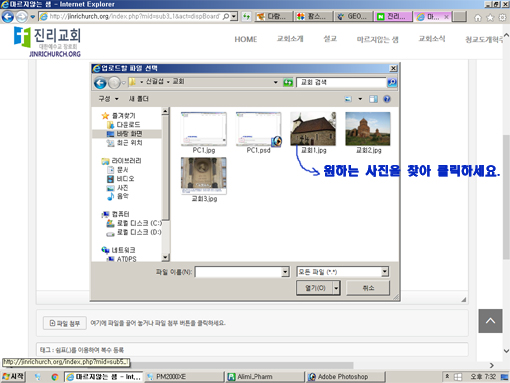Click the gray scroll-to-top arrow button
This screenshot has height=383, width=510.
point(490,321)
